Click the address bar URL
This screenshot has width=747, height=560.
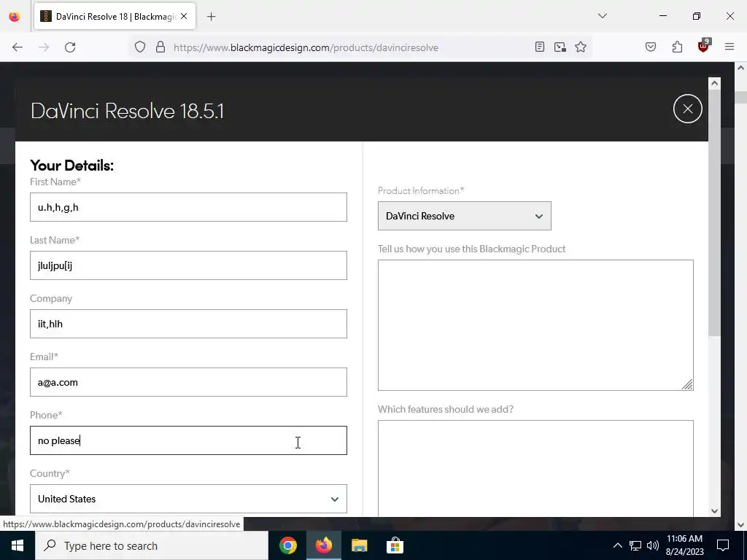[306, 47]
